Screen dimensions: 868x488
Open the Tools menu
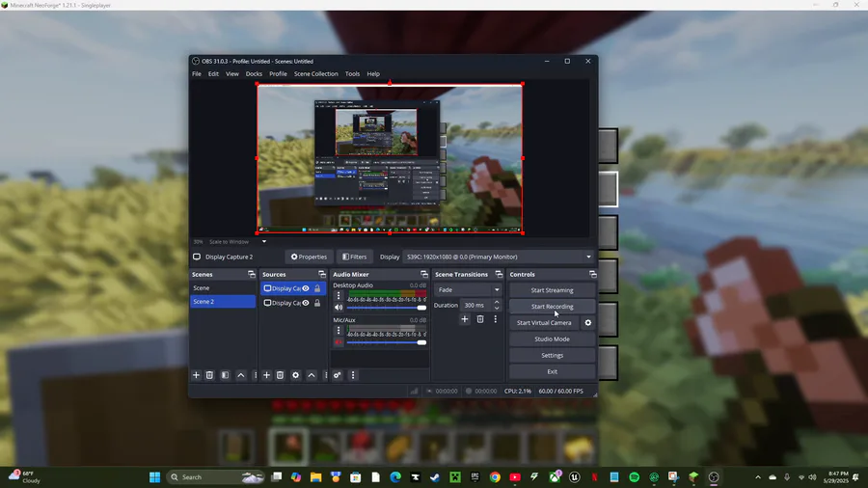tap(352, 73)
